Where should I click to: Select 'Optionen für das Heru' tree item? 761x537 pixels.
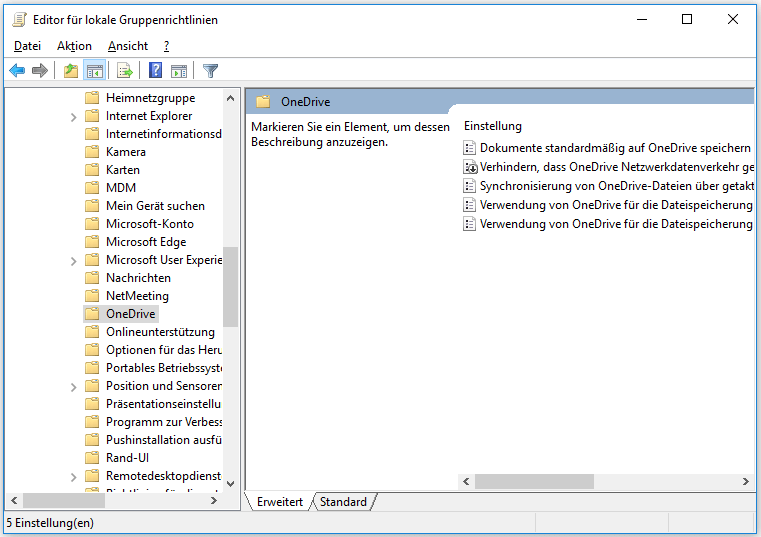click(164, 350)
